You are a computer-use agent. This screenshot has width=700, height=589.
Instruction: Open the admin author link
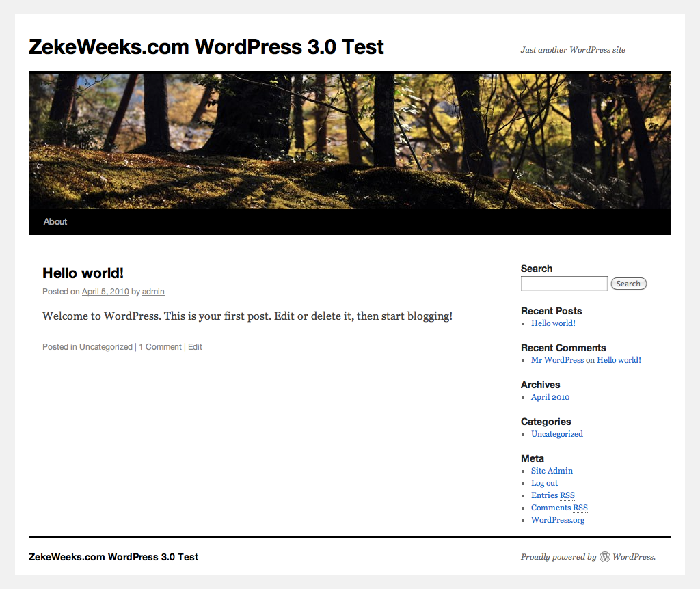click(153, 292)
